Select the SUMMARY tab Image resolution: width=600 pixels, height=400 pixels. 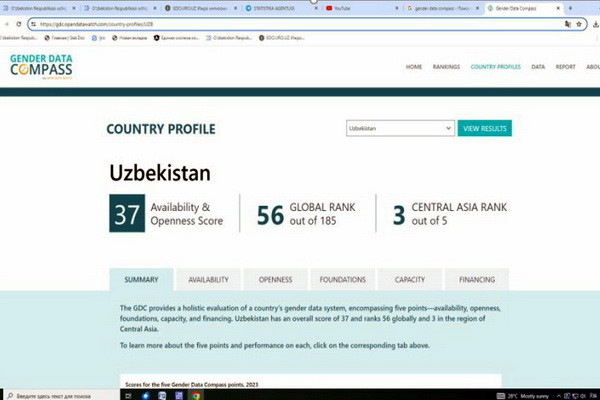(x=141, y=279)
